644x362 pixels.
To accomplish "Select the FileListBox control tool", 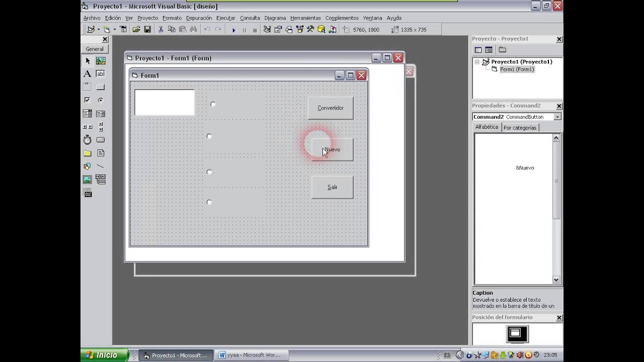I will (x=101, y=153).
